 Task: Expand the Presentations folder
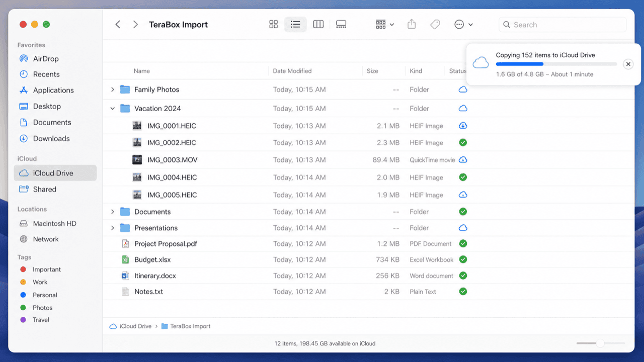click(113, 228)
